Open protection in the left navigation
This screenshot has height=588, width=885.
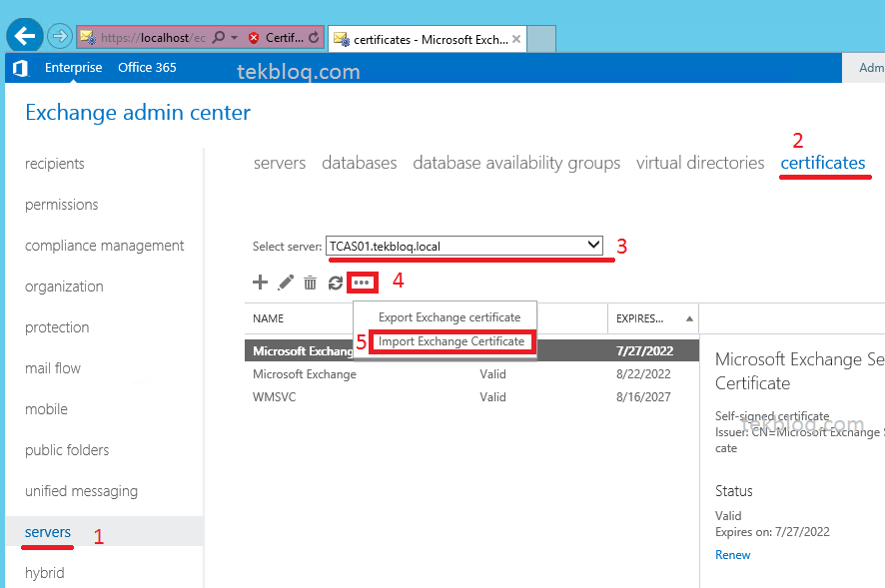coord(57,327)
